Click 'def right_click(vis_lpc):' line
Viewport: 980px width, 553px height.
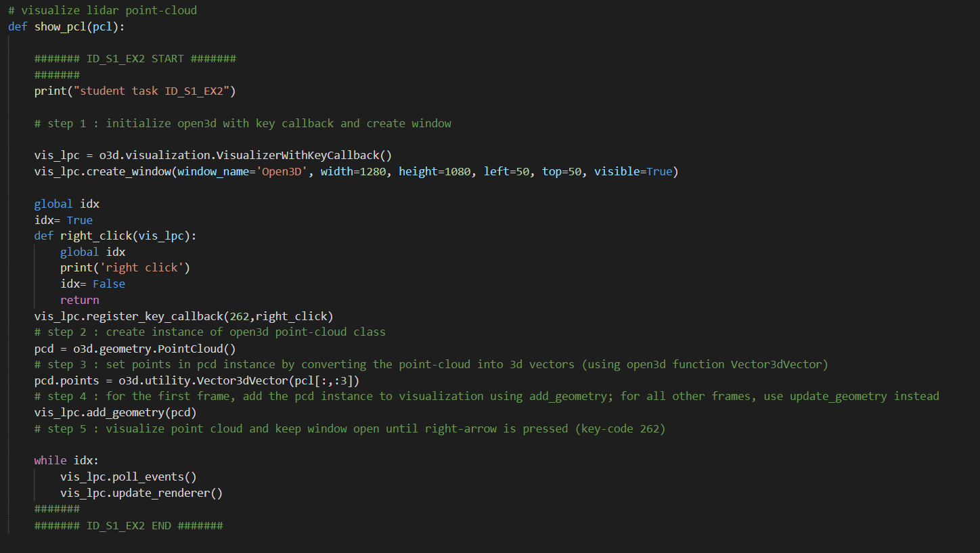click(116, 236)
